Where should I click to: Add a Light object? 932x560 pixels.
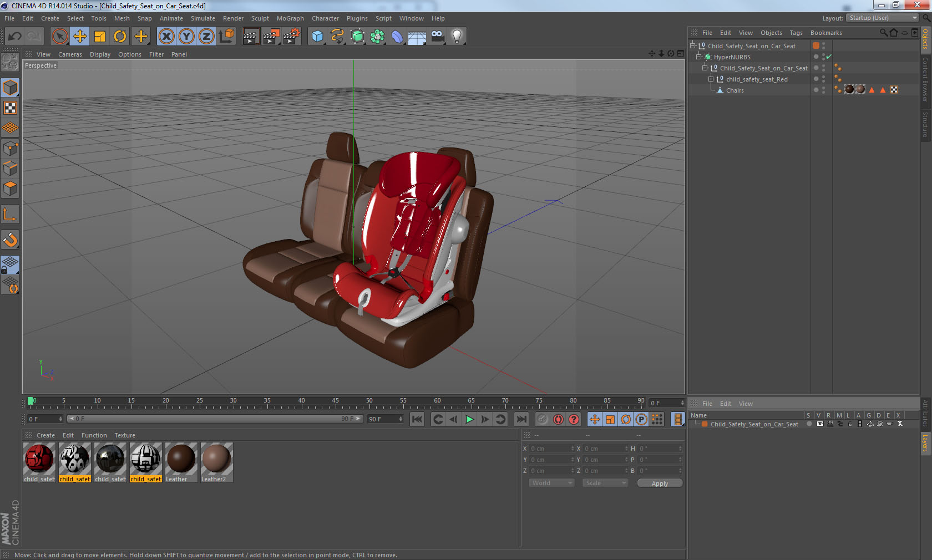tap(457, 37)
